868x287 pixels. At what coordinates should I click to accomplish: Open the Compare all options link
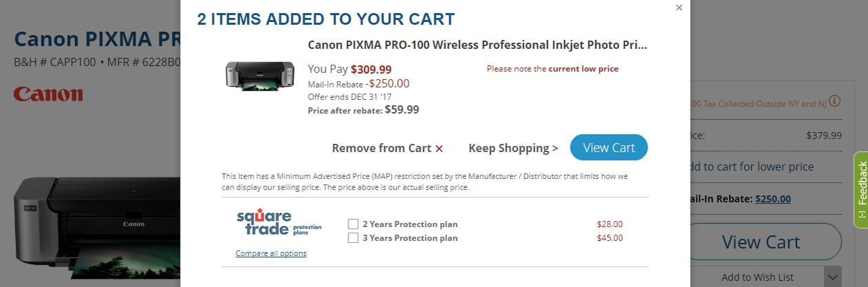[x=271, y=253]
